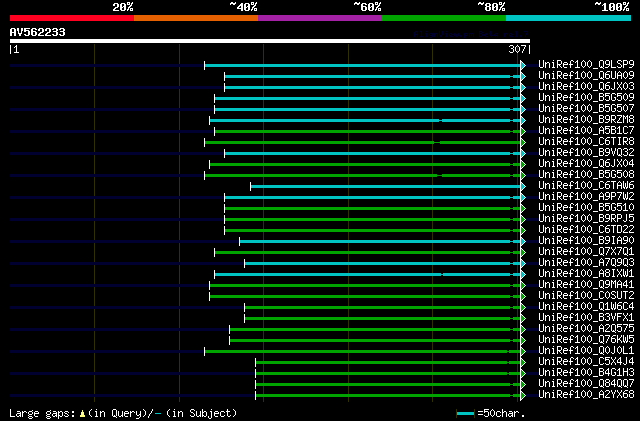The height and width of the screenshot is (421, 640).
Task: Click the cyan alignment bar for UniRef100_Q6JX03
Action: [x=372, y=87]
